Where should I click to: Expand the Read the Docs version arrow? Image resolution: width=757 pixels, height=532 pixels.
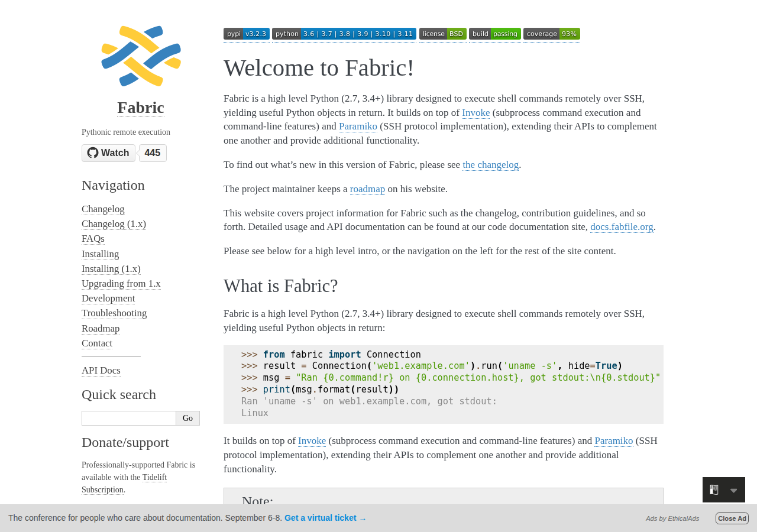pyautogui.click(x=734, y=491)
